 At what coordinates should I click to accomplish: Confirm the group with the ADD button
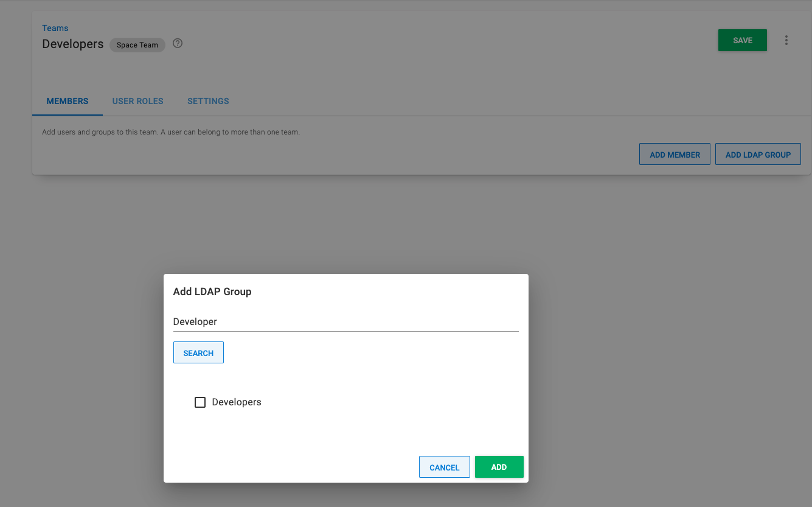pos(499,467)
